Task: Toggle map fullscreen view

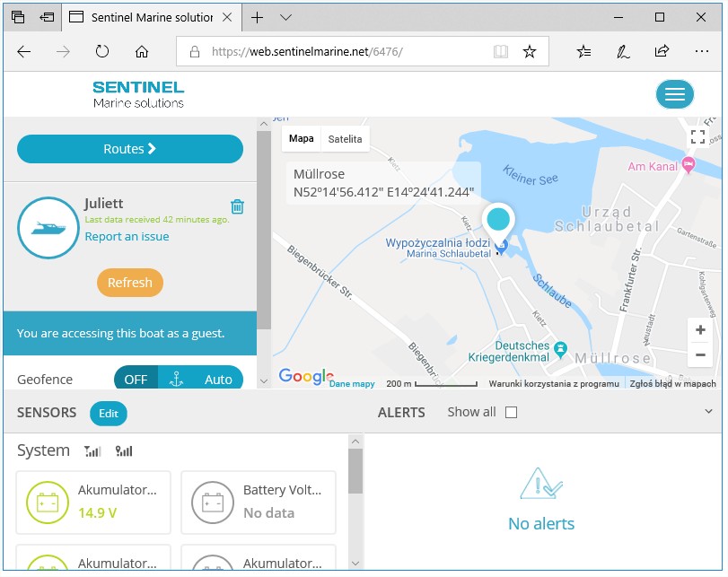Action: click(x=697, y=137)
